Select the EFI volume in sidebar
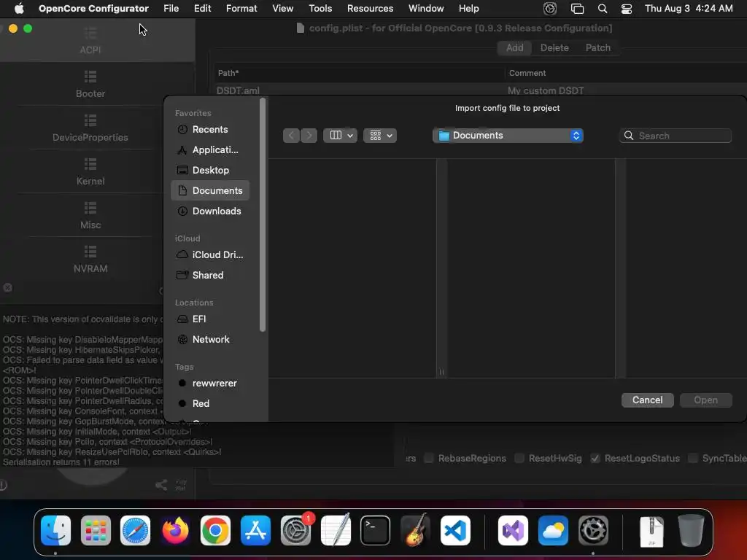The width and height of the screenshot is (747, 560). (x=209, y=319)
